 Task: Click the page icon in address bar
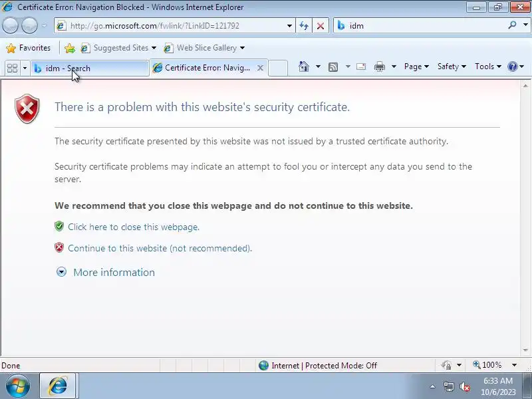click(61, 26)
